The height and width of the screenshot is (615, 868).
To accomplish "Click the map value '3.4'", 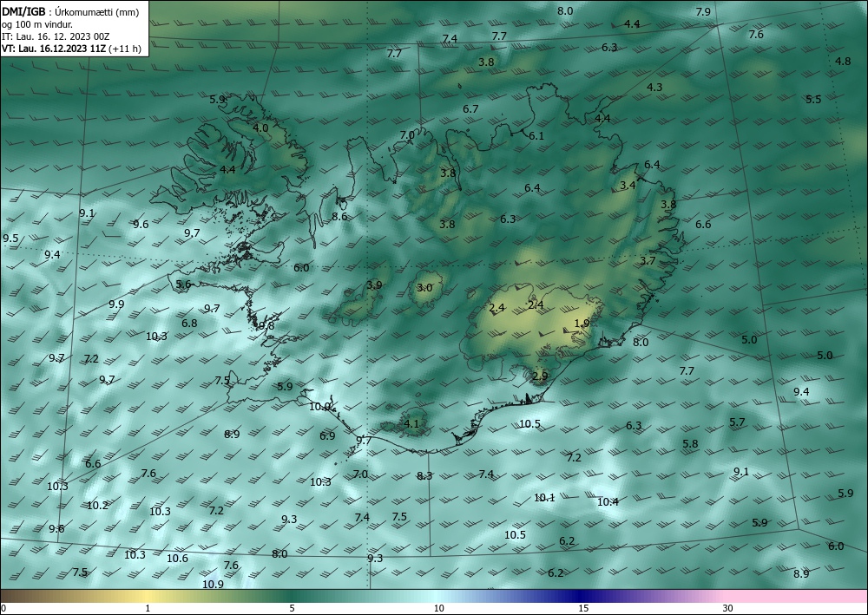I will [628, 186].
